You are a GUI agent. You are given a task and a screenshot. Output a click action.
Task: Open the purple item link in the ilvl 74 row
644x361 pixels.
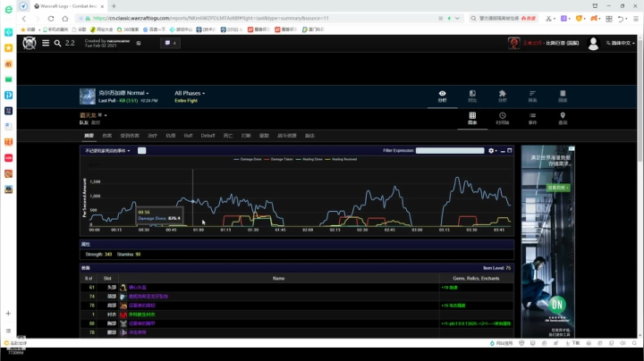(148, 297)
